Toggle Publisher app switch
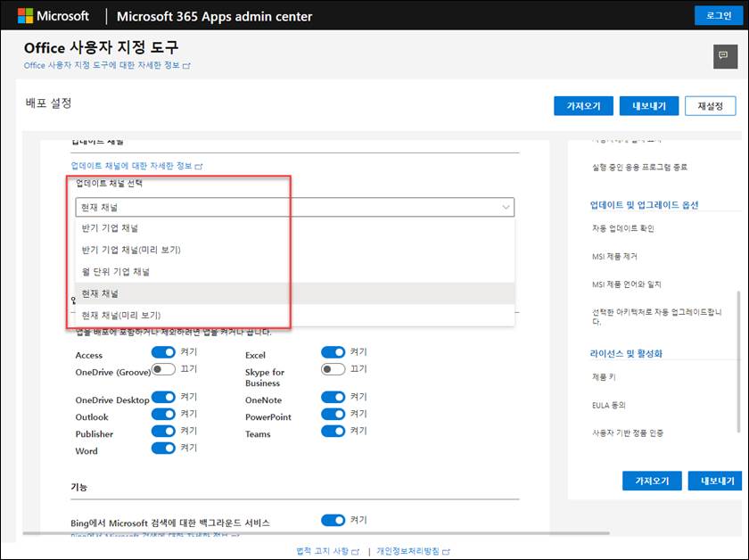 click(163, 431)
